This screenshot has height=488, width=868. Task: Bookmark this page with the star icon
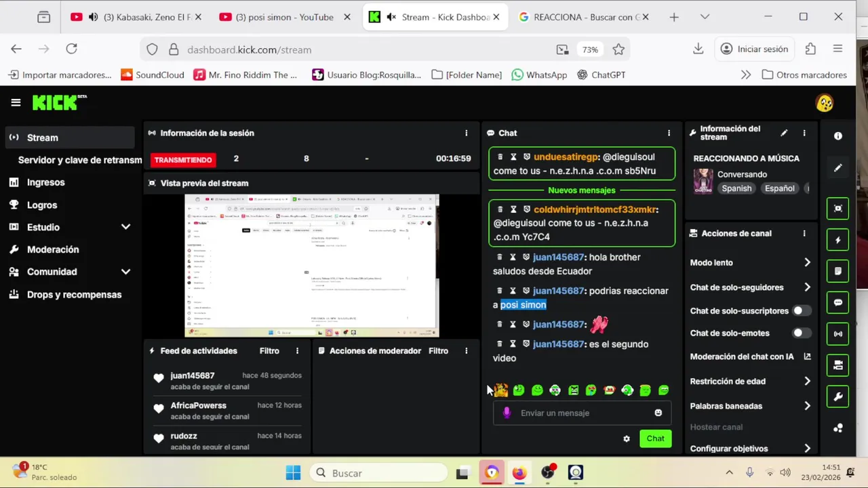618,49
